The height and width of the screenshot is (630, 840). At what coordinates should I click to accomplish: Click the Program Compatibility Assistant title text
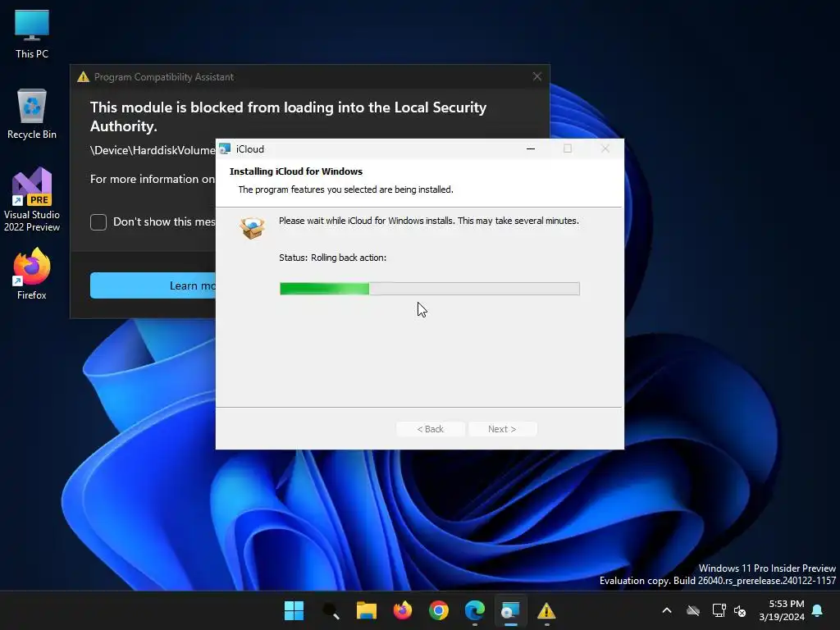(164, 76)
